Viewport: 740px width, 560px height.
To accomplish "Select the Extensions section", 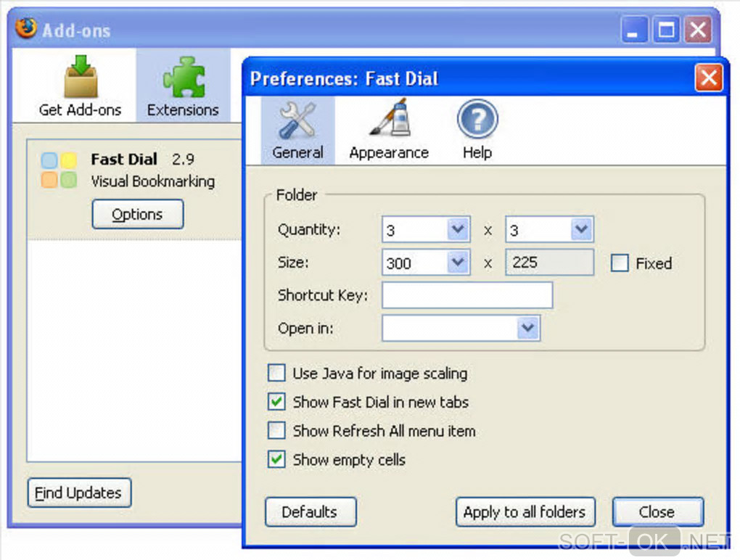I will (183, 86).
